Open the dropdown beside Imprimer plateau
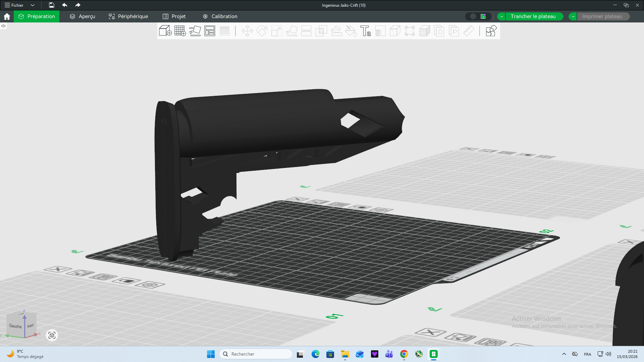 pyautogui.click(x=573, y=16)
